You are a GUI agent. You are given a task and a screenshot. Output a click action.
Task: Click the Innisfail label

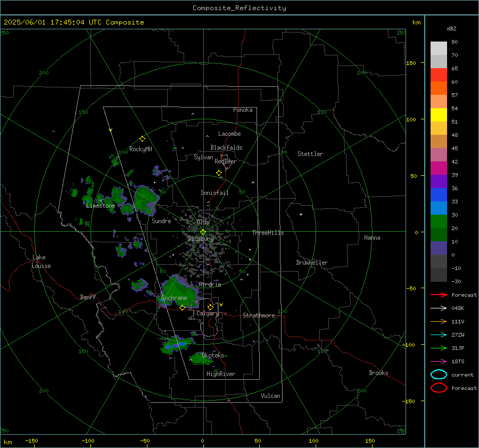pos(214,193)
